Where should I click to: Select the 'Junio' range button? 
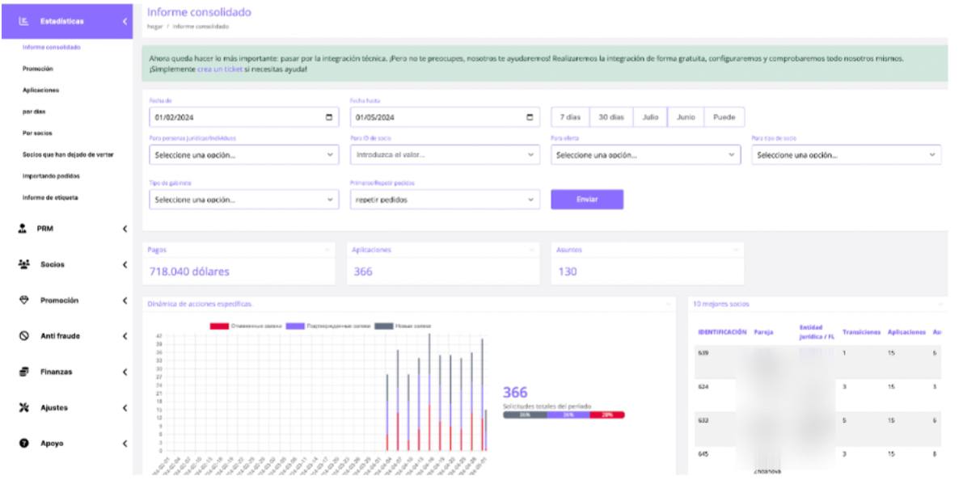686,117
